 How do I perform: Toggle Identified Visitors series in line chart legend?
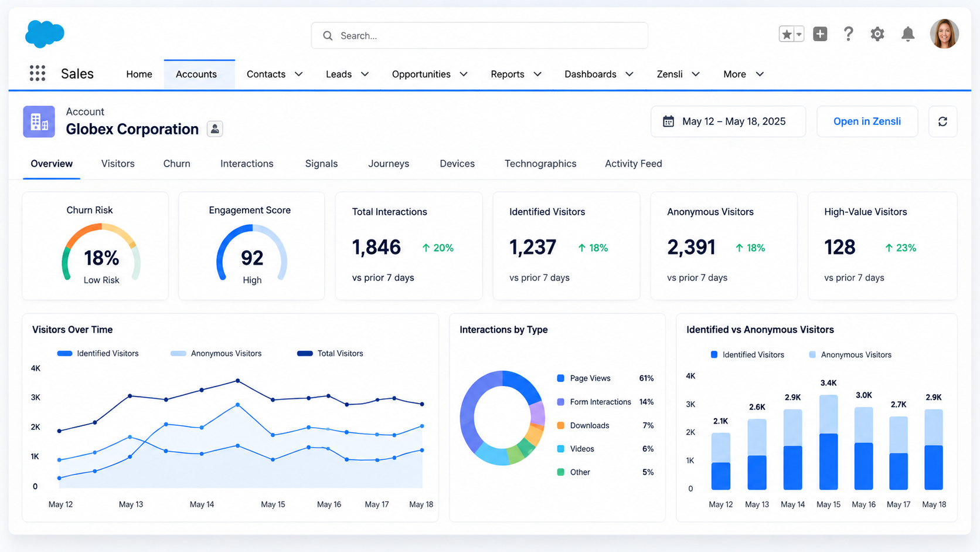point(98,353)
